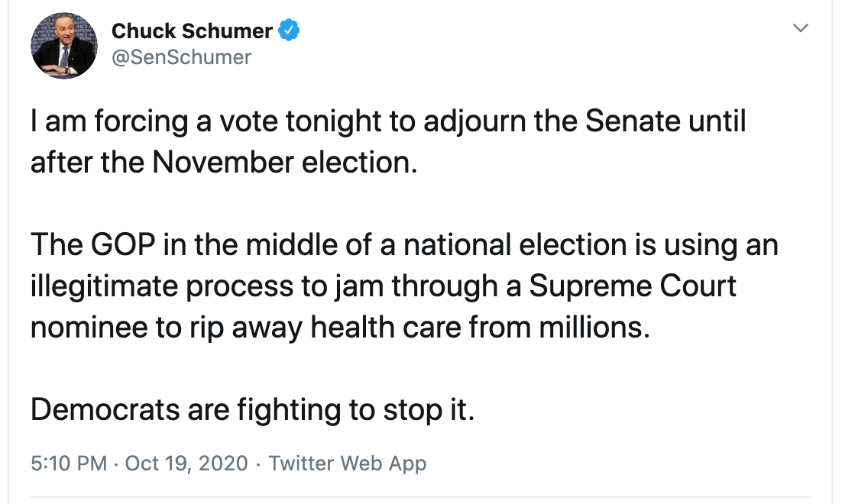
Task: Click the Twitter Web App source link
Action: (348, 464)
